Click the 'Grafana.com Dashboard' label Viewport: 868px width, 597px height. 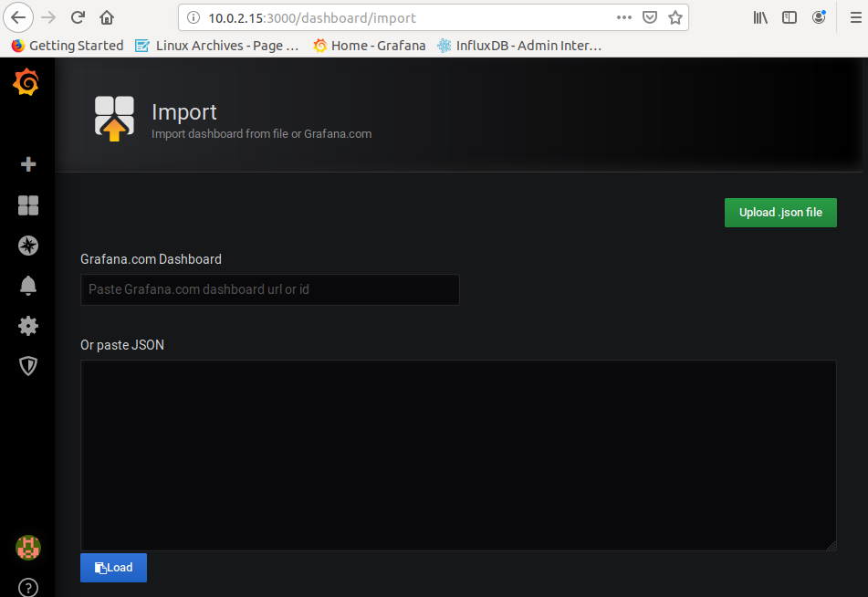151,259
